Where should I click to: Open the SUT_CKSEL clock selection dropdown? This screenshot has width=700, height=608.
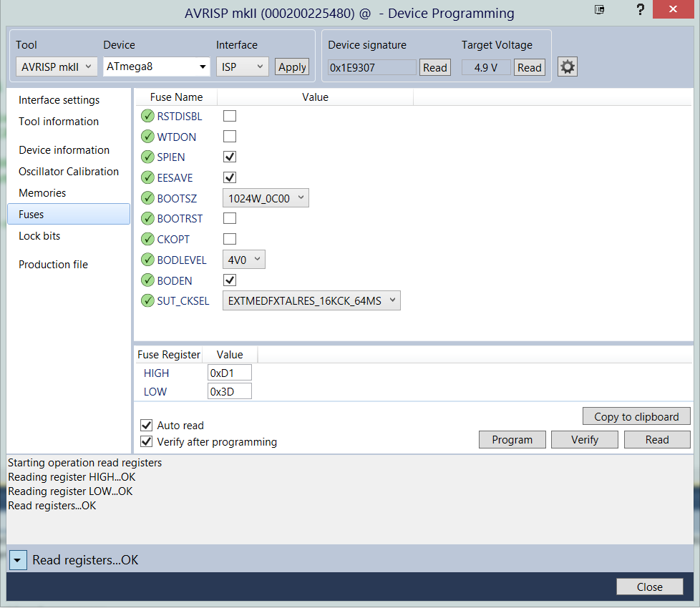coord(311,300)
